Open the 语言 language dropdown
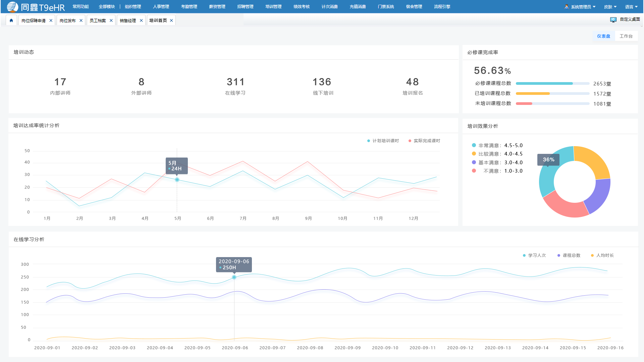This screenshot has width=644, height=362. pyautogui.click(x=632, y=7)
